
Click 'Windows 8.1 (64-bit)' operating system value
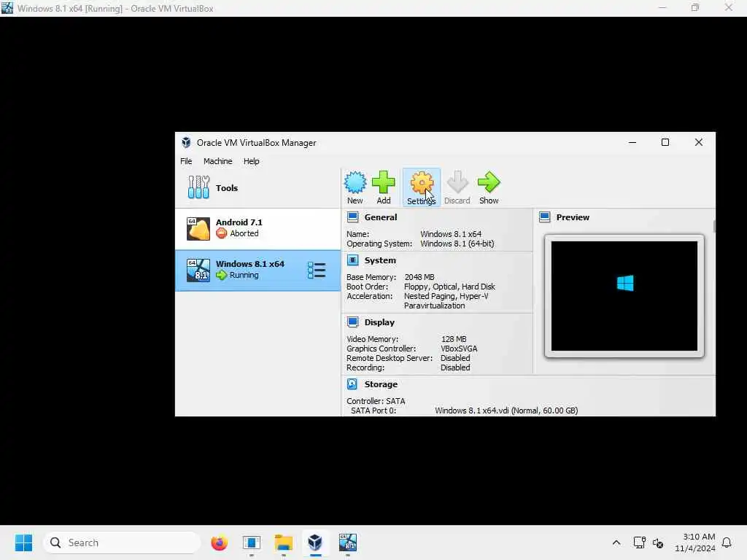click(x=457, y=244)
